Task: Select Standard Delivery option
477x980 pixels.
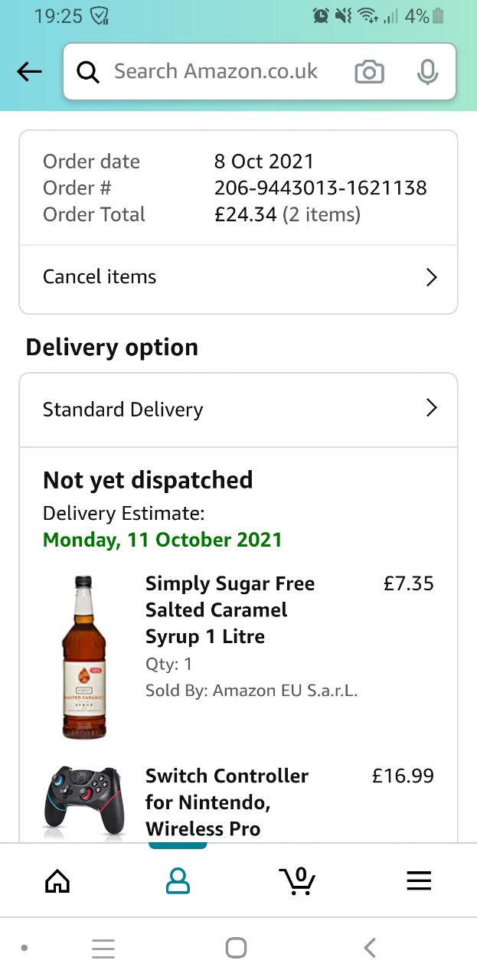Action: 123,410
